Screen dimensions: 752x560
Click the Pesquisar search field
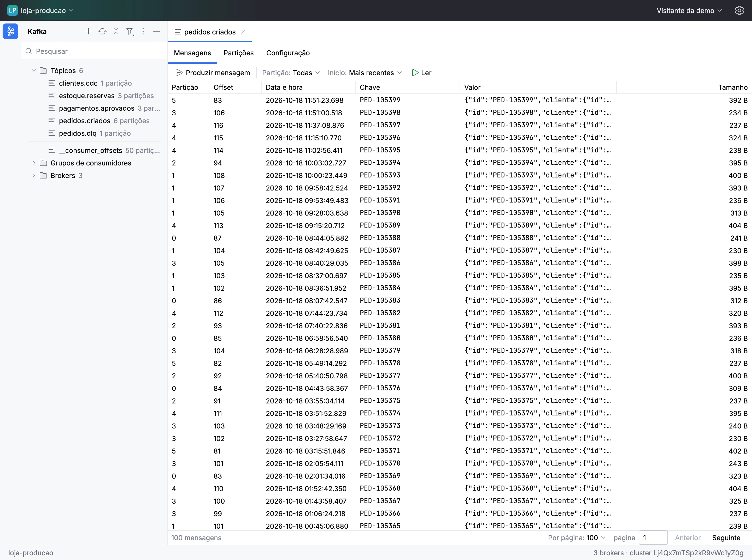point(94,51)
